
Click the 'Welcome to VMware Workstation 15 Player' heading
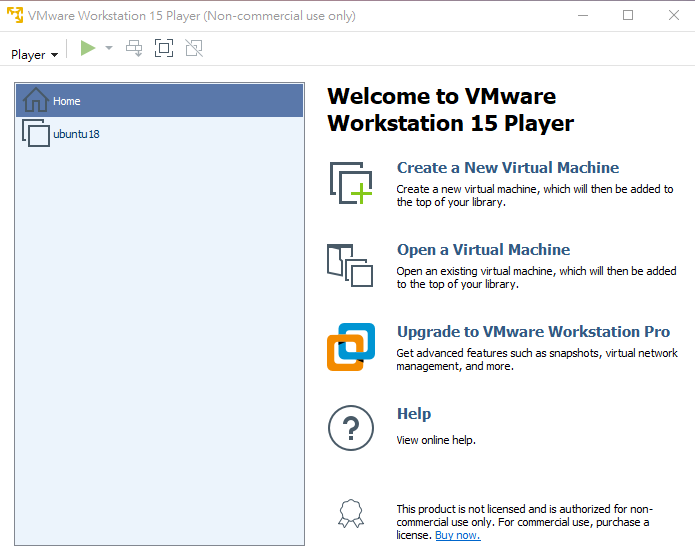450,110
